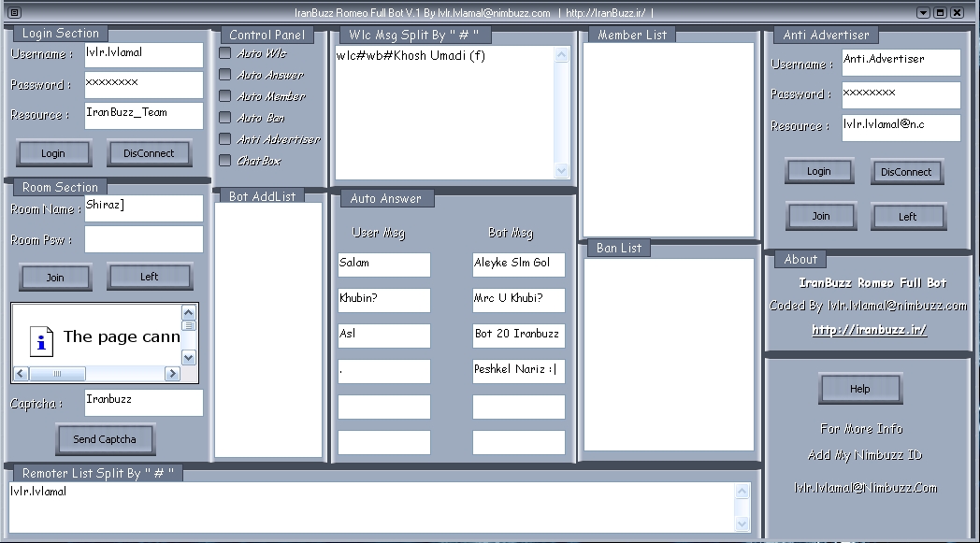
Task: Open the Help button
Action: 860,389
